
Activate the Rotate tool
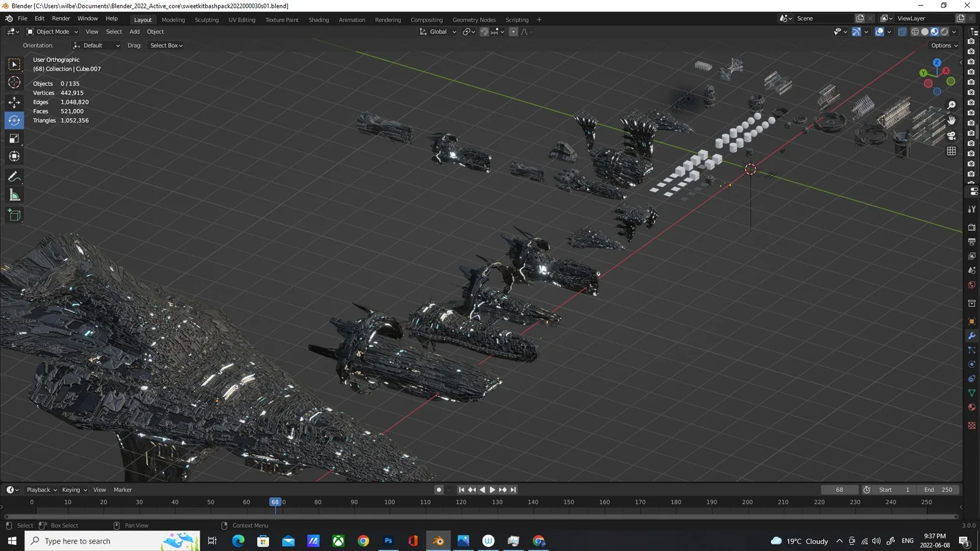pyautogui.click(x=13, y=120)
